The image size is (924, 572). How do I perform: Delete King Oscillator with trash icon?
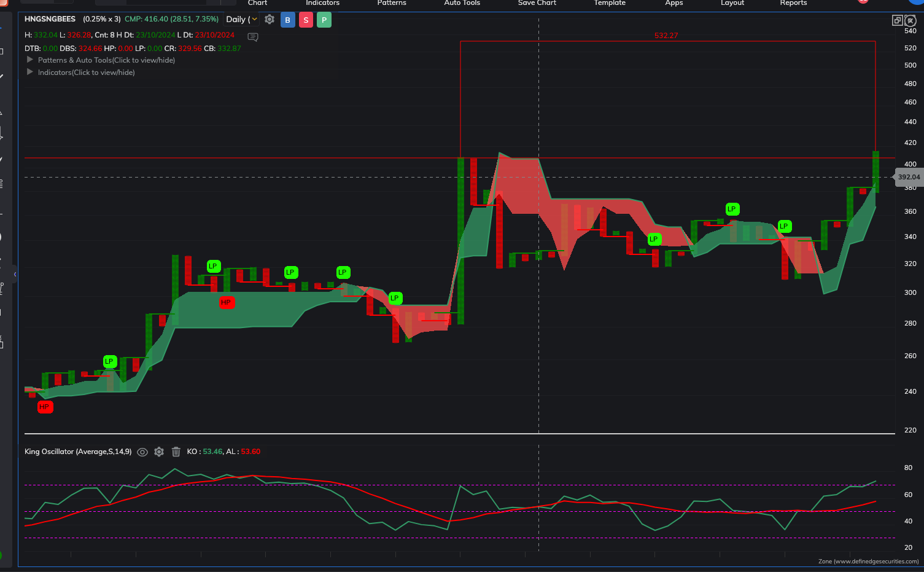(176, 452)
